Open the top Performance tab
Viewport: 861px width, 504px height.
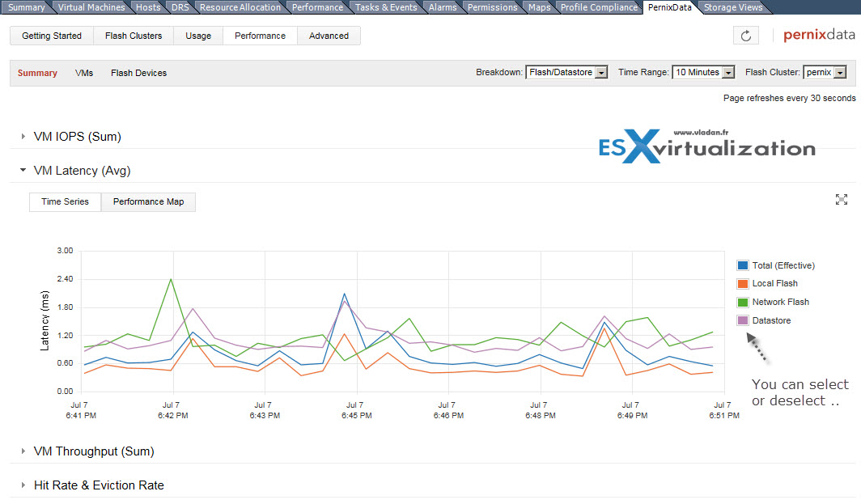pos(317,7)
